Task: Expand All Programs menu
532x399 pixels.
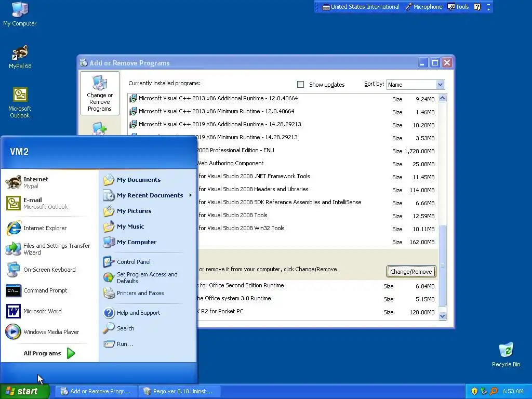Action: (49, 353)
